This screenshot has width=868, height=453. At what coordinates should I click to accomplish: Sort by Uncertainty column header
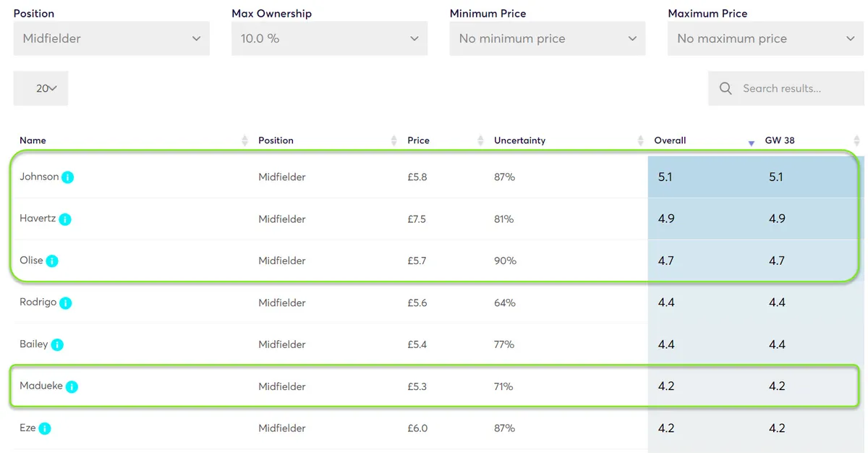(568, 140)
